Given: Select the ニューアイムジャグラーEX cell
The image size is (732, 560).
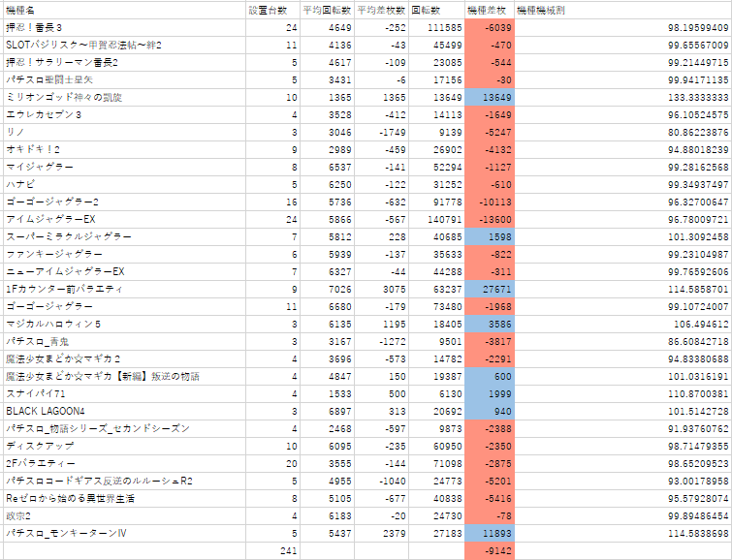Looking at the screenshot, I should [x=124, y=271].
